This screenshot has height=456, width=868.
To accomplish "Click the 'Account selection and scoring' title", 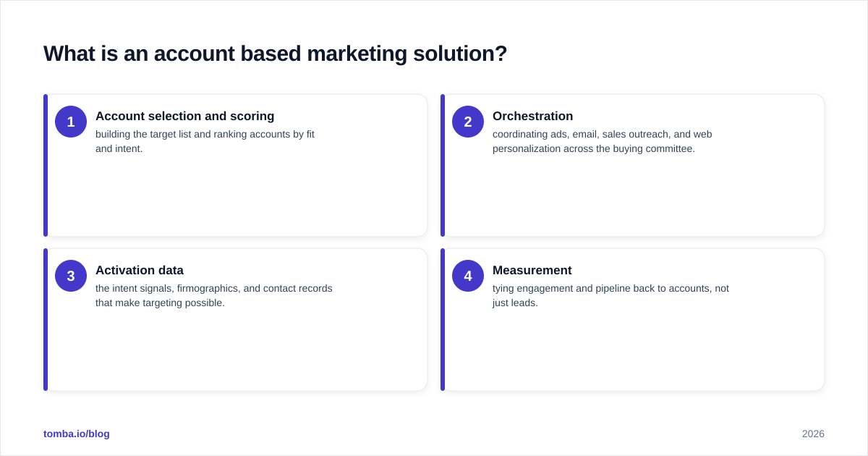I will click(185, 116).
